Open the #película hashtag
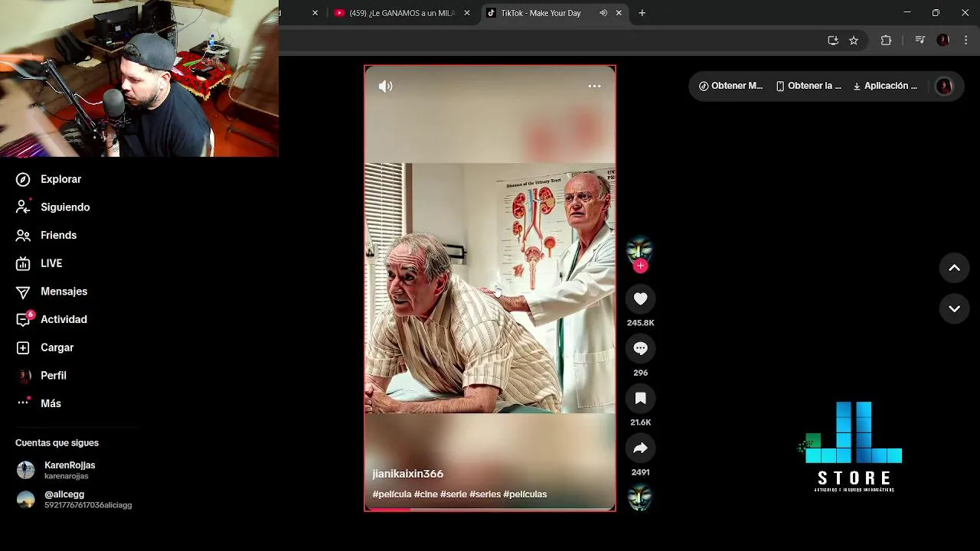Screen dimensions: 980x551 pyautogui.click(x=392, y=494)
